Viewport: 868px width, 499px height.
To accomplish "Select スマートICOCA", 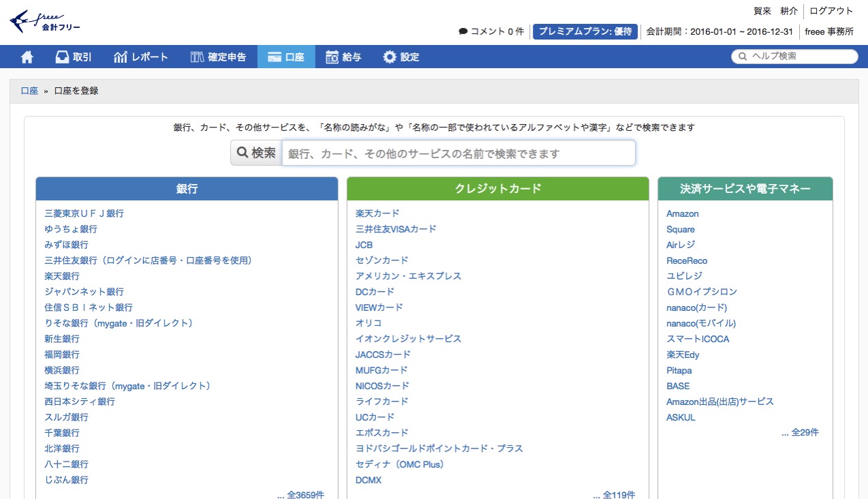I will (698, 339).
